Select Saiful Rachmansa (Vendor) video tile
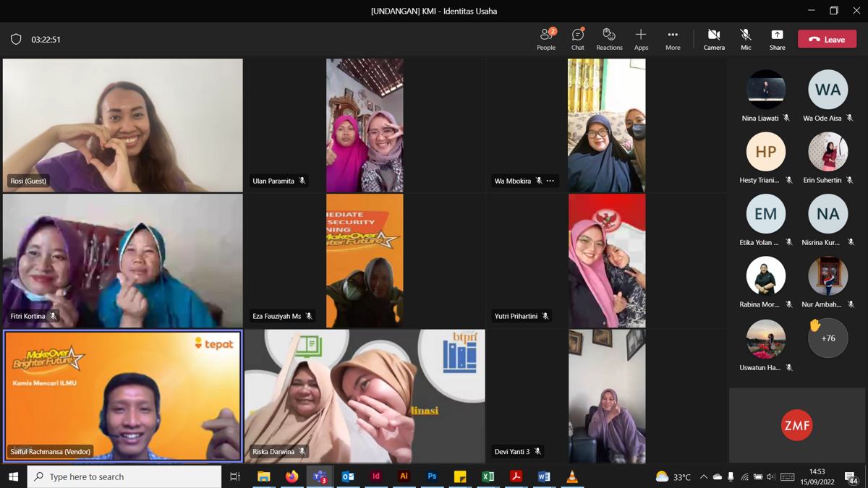Viewport: 868px width, 488px height. (x=123, y=396)
